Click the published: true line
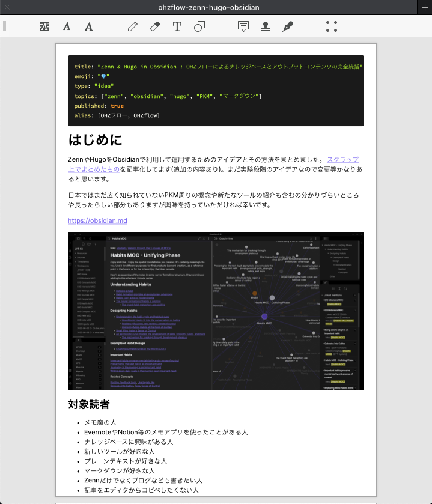 (x=99, y=106)
